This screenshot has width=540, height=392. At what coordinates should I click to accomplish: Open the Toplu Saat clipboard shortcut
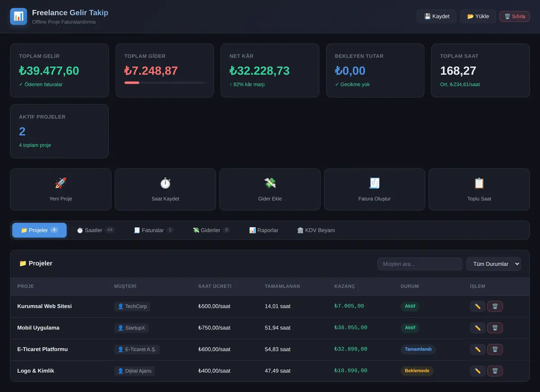(479, 189)
